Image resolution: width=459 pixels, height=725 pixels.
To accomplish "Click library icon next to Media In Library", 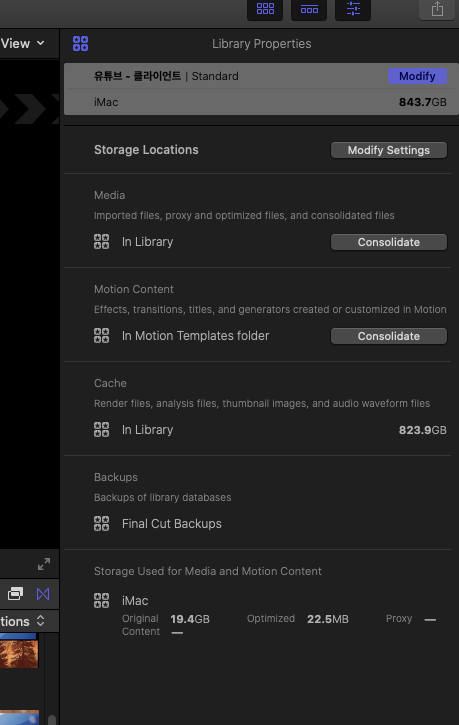I will (101, 241).
